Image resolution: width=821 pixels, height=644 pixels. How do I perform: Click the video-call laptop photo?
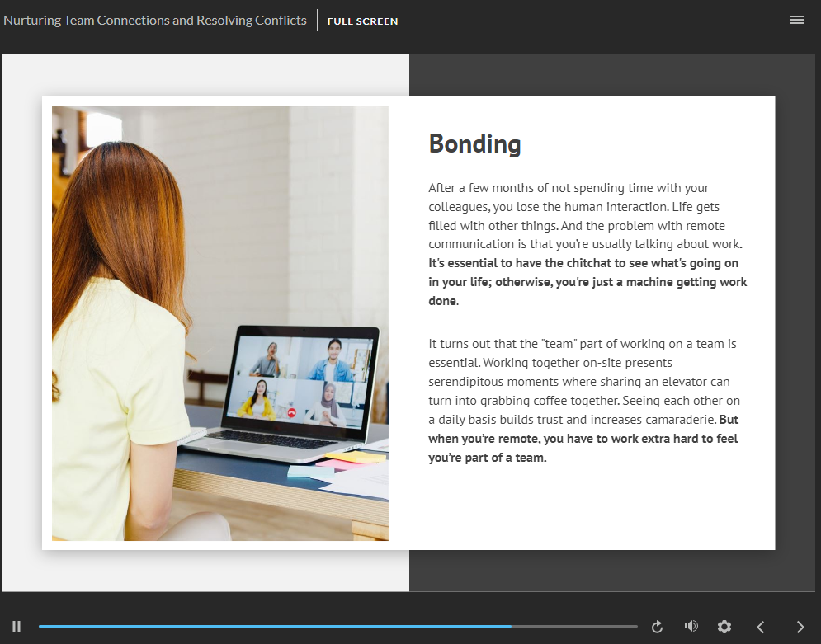[220, 322]
